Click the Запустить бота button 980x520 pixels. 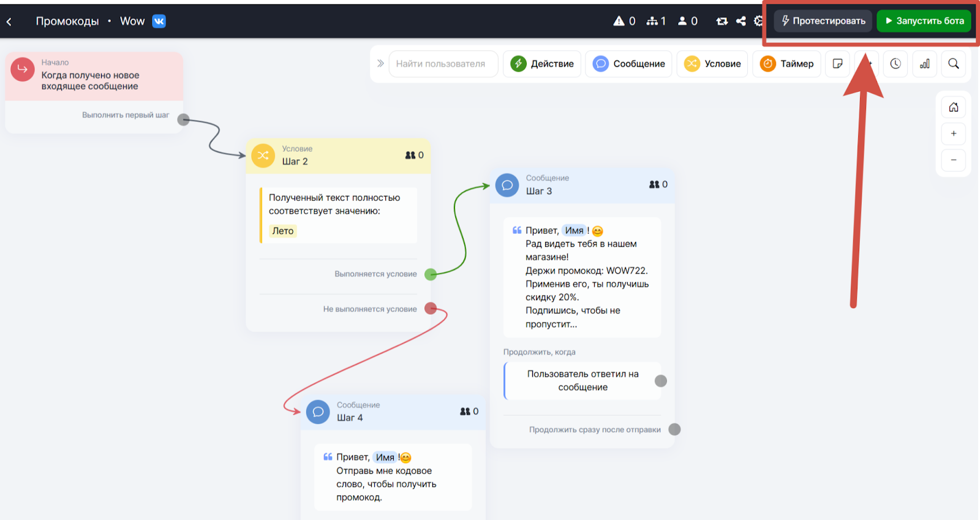coord(924,21)
